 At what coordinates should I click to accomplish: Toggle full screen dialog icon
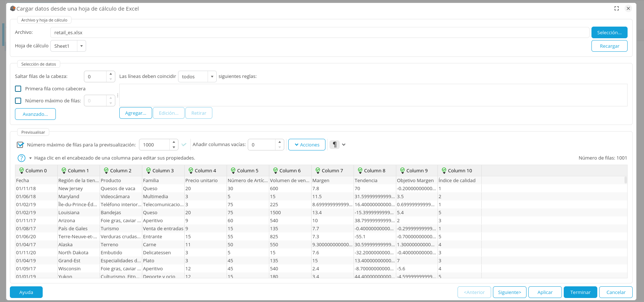[x=617, y=8]
